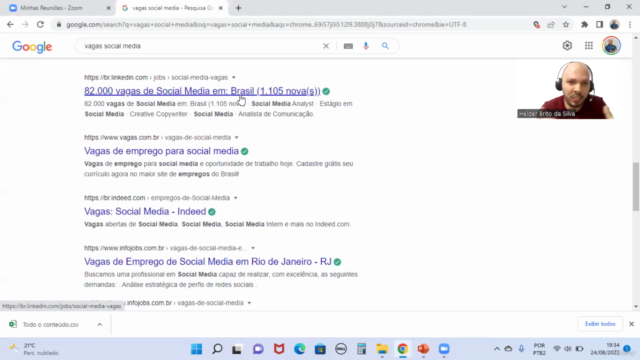
Task: Close the downloads bar
Action: pyautogui.click(x=631, y=324)
